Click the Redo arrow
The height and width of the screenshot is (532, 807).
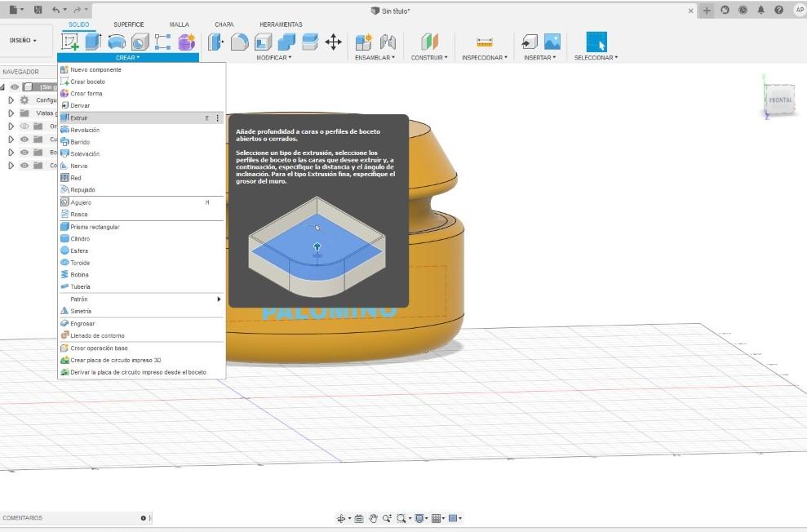click(78, 9)
